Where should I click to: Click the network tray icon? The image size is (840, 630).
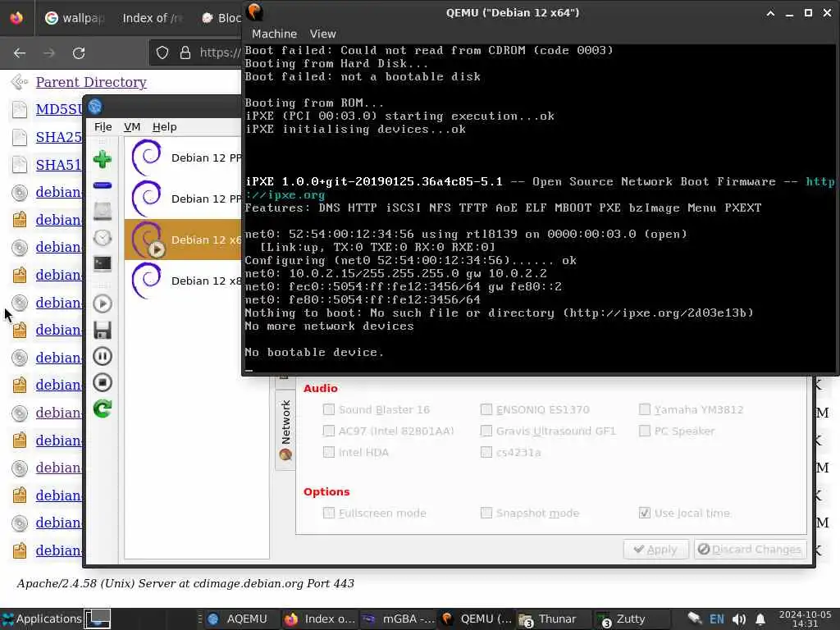click(695, 619)
